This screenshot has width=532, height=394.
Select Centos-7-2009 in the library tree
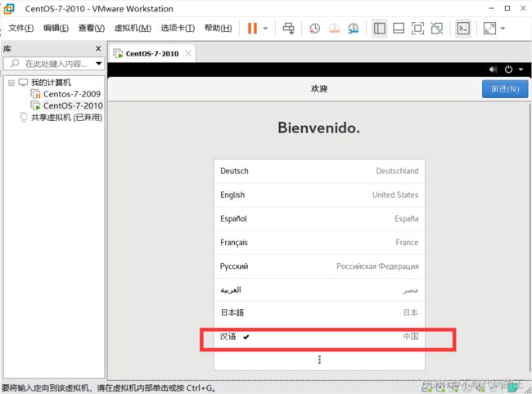tap(71, 94)
